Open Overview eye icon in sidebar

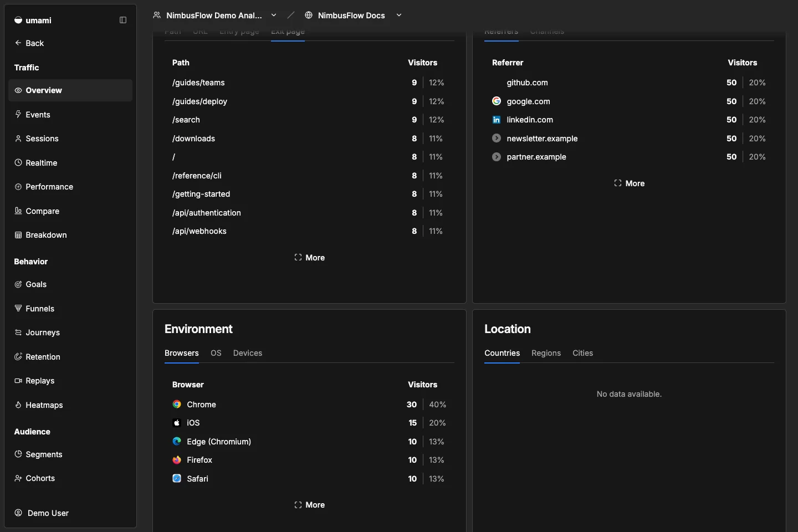click(18, 90)
